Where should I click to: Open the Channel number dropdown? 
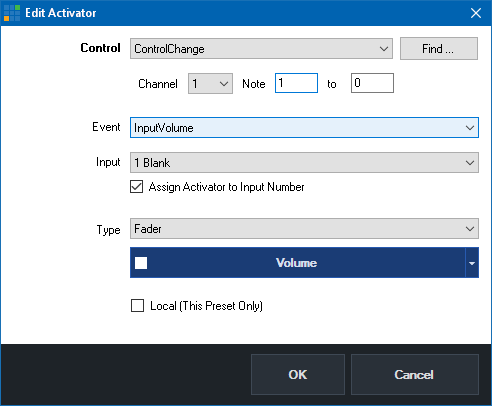[x=210, y=83]
